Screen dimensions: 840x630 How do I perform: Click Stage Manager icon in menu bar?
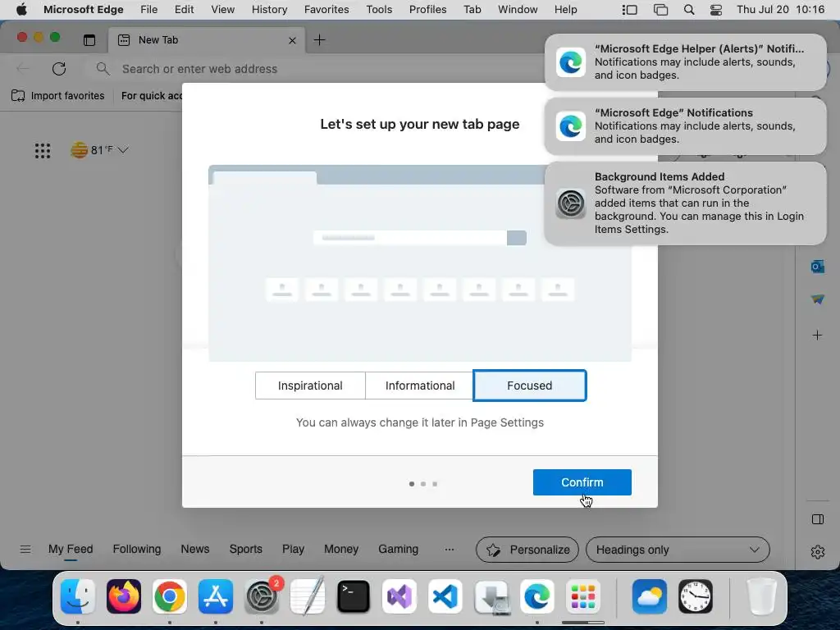pos(629,10)
